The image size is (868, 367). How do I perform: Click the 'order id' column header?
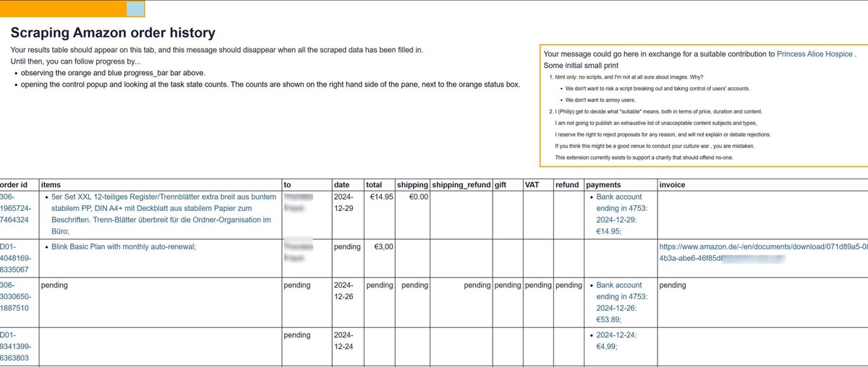point(14,185)
